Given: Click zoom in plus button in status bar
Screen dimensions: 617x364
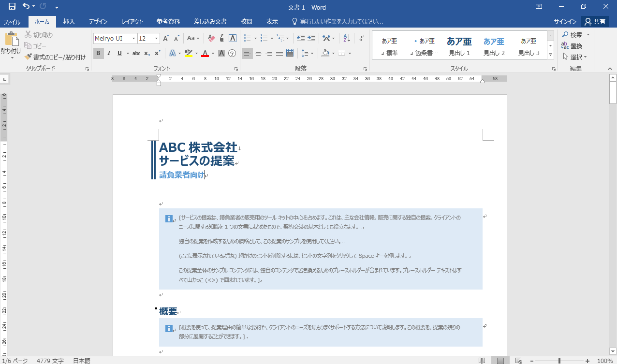Looking at the screenshot, I should point(588,361).
